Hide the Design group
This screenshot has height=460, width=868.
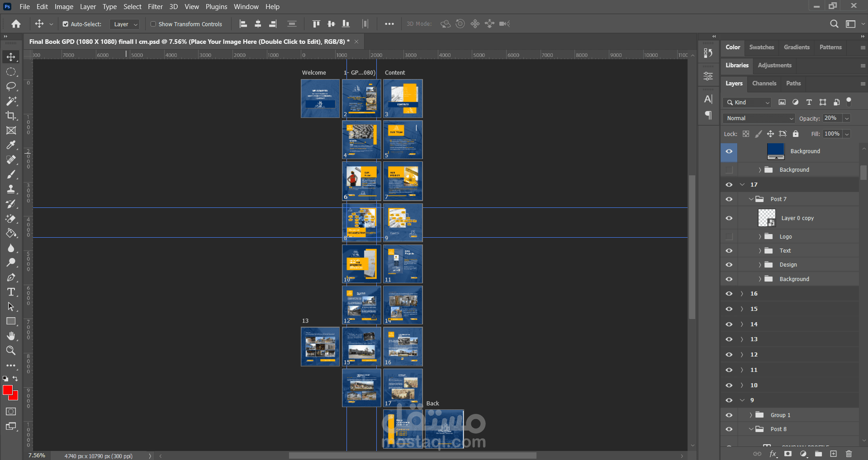[x=729, y=265]
